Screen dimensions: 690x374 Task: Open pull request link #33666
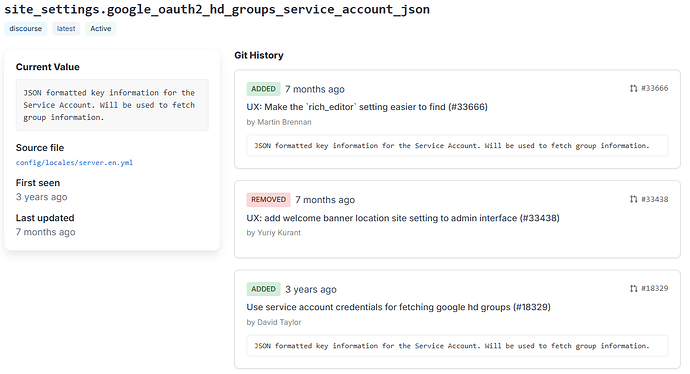654,88
